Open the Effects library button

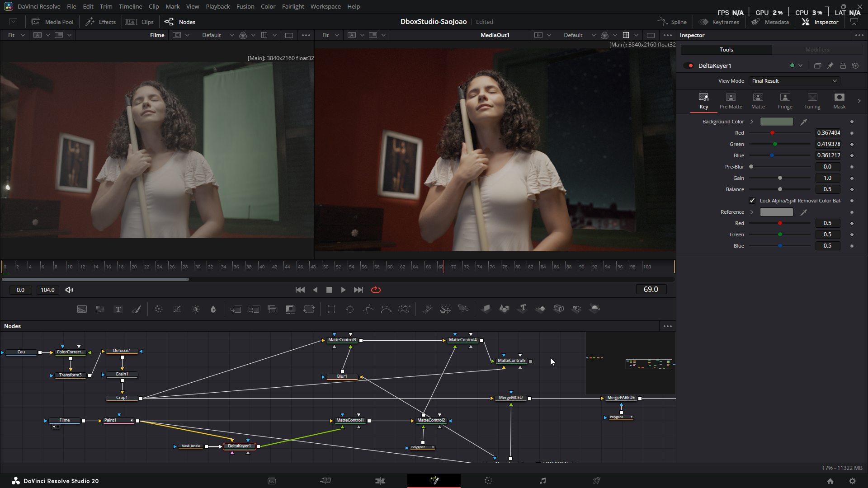click(101, 22)
